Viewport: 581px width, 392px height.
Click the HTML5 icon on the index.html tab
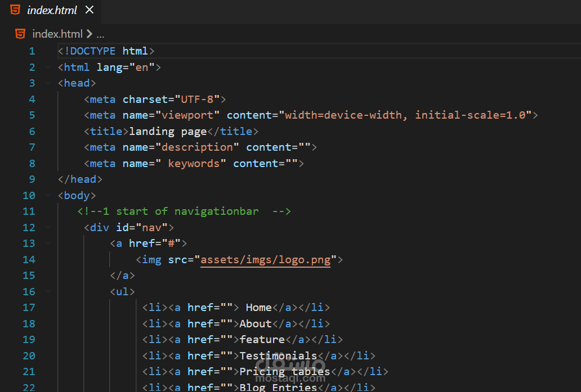(x=15, y=10)
